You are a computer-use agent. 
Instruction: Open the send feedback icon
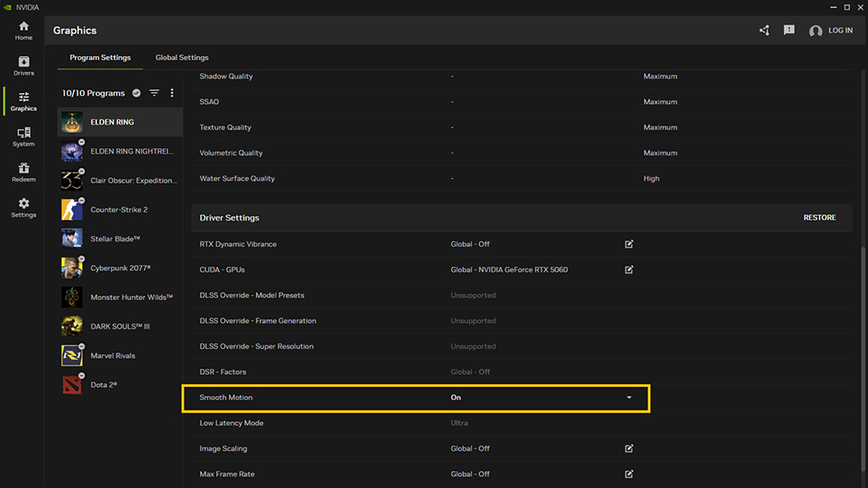(788, 31)
